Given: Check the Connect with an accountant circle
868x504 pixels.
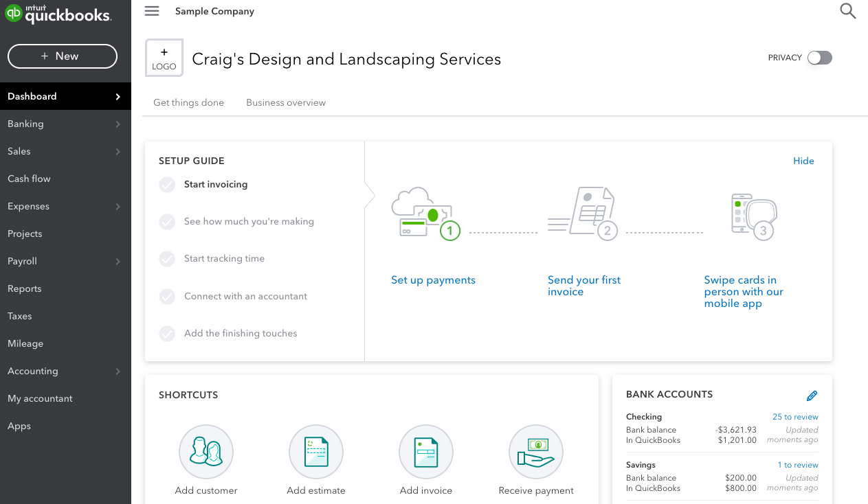Looking at the screenshot, I should pyautogui.click(x=167, y=297).
